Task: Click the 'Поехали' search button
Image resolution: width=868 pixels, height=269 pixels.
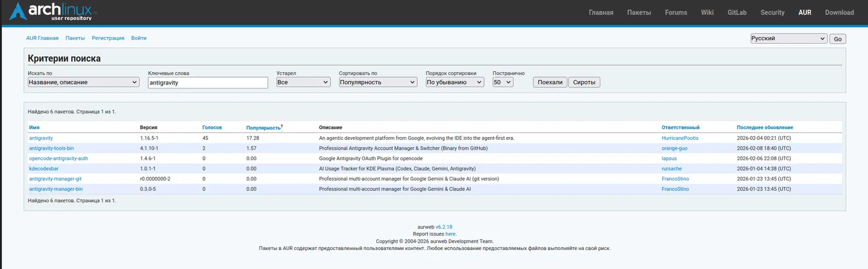Action: [550, 82]
